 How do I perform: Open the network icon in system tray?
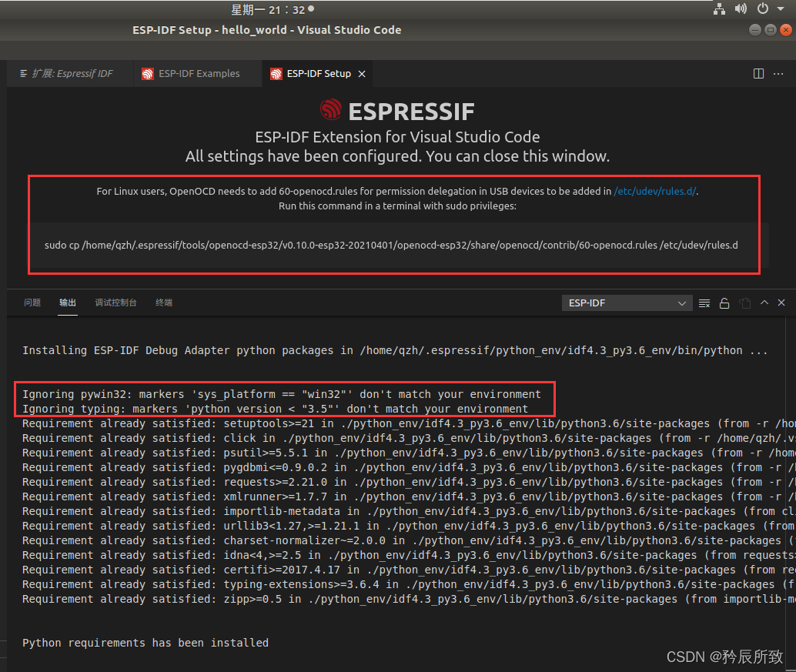click(x=719, y=8)
